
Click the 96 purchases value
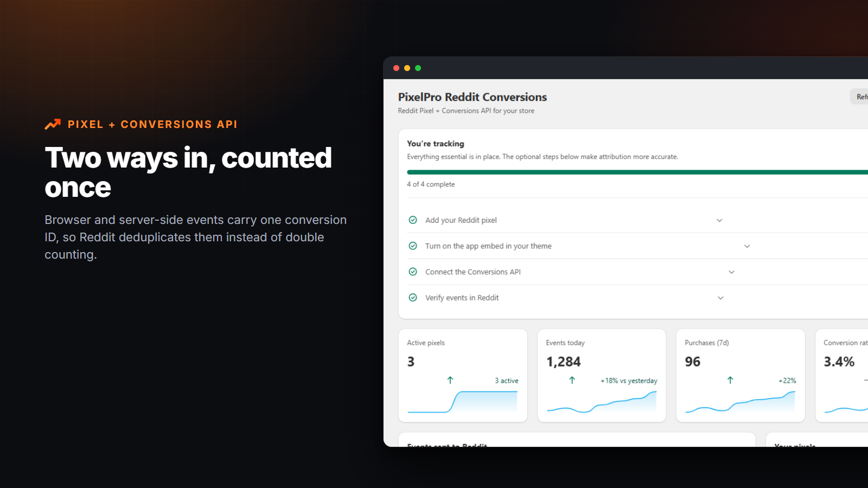pos(692,362)
